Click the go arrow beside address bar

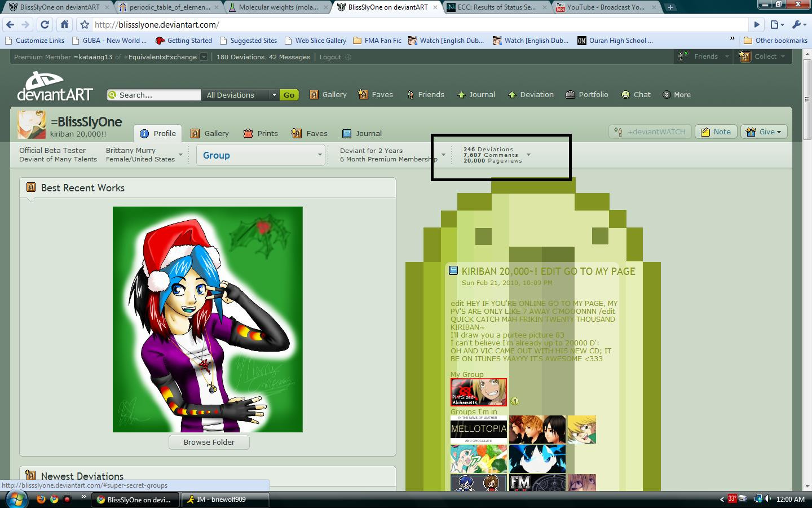[x=757, y=25]
